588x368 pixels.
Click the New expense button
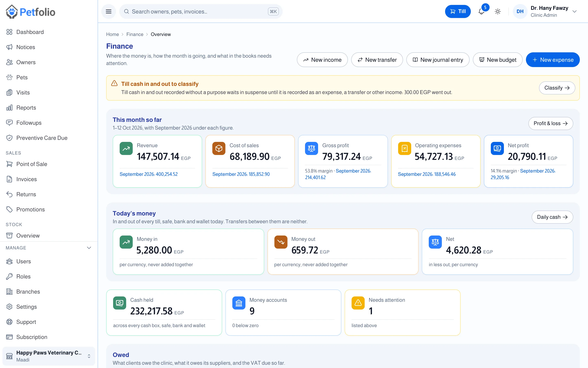[x=552, y=60]
